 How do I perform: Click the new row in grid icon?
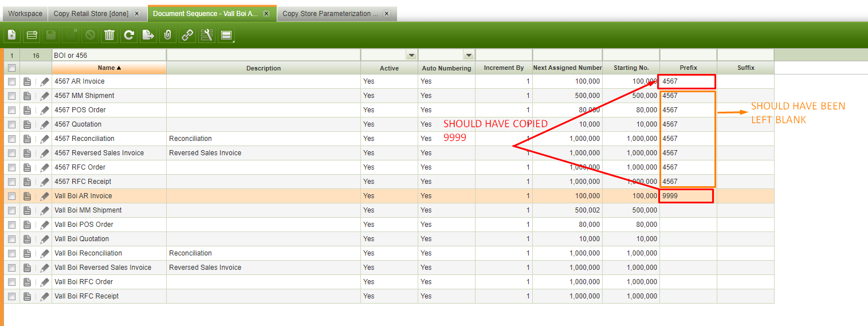(x=32, y=36)
